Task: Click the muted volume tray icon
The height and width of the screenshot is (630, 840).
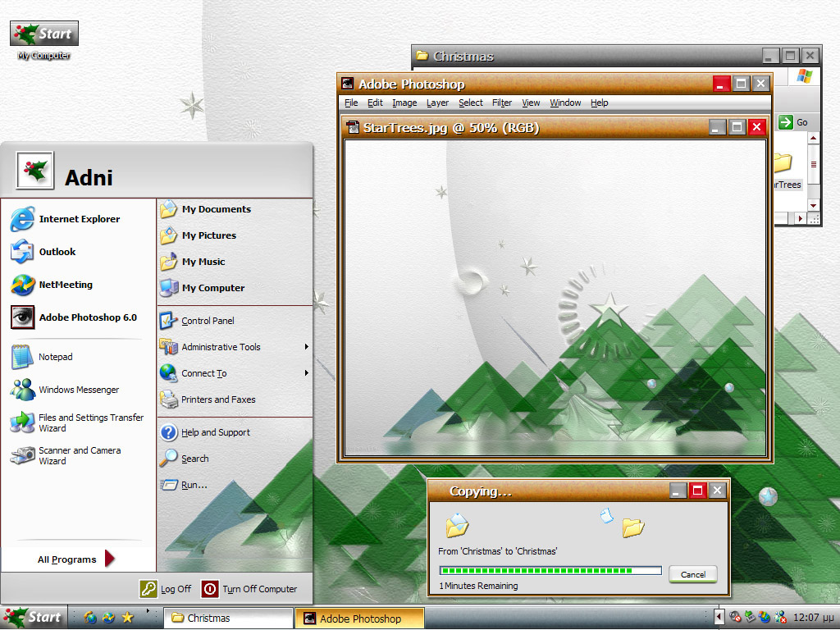Action: (x=735, y=617)
